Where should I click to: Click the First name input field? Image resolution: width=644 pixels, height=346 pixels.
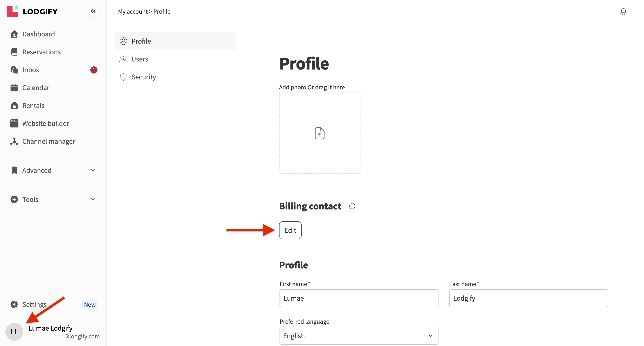tap(358, 298)
